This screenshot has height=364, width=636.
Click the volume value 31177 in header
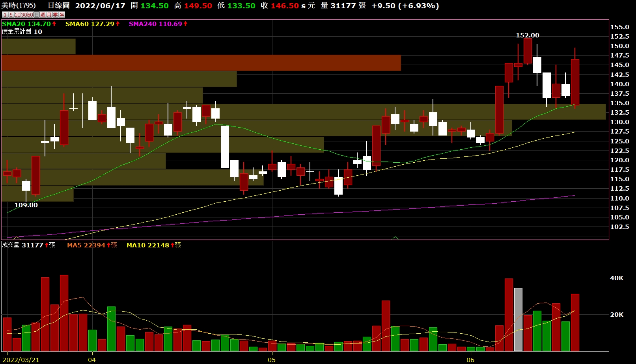(343, 6)
